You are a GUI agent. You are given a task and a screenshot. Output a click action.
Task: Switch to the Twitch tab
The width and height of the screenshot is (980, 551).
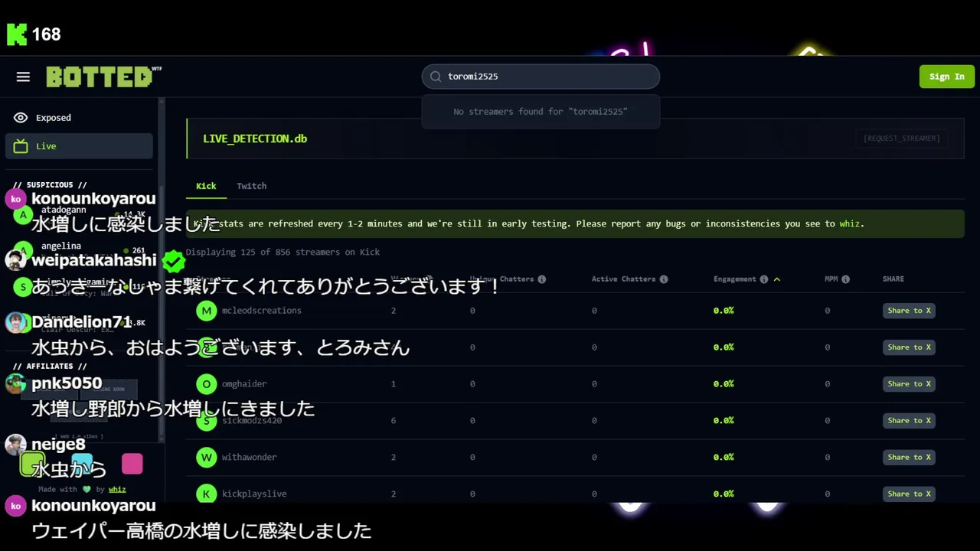point(251,186)
